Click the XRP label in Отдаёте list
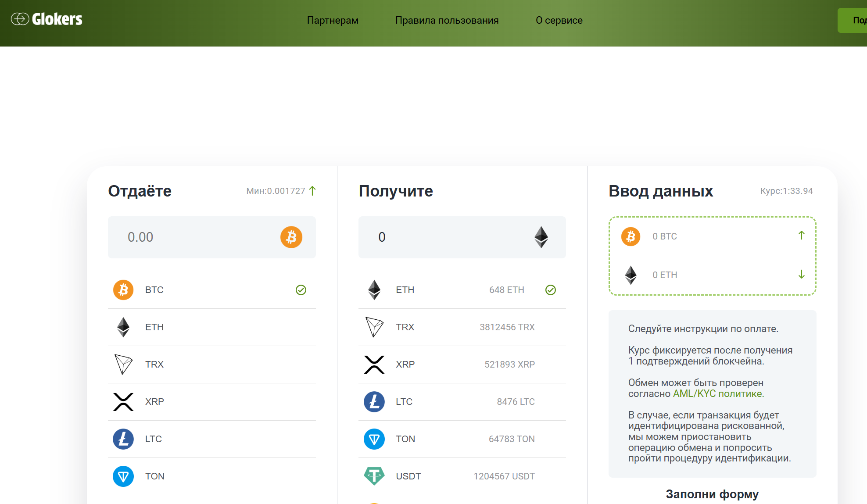 [154, 402]
